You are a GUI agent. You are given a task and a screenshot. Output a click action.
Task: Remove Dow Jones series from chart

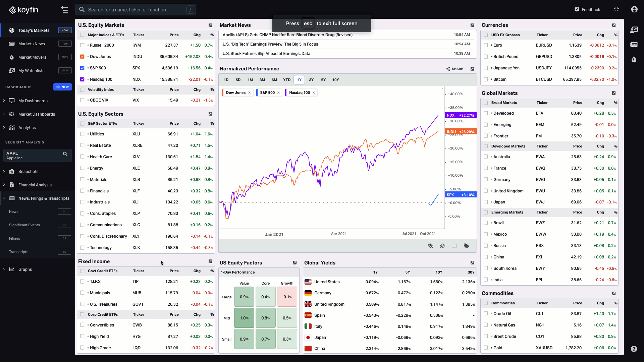click(250, 93)
